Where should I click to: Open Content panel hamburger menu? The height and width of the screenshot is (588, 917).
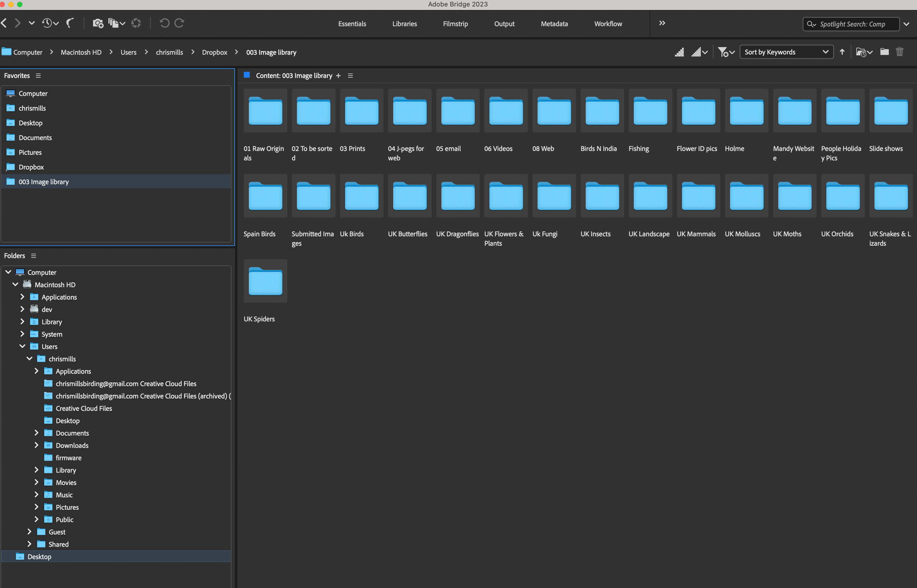coord(350,76)
